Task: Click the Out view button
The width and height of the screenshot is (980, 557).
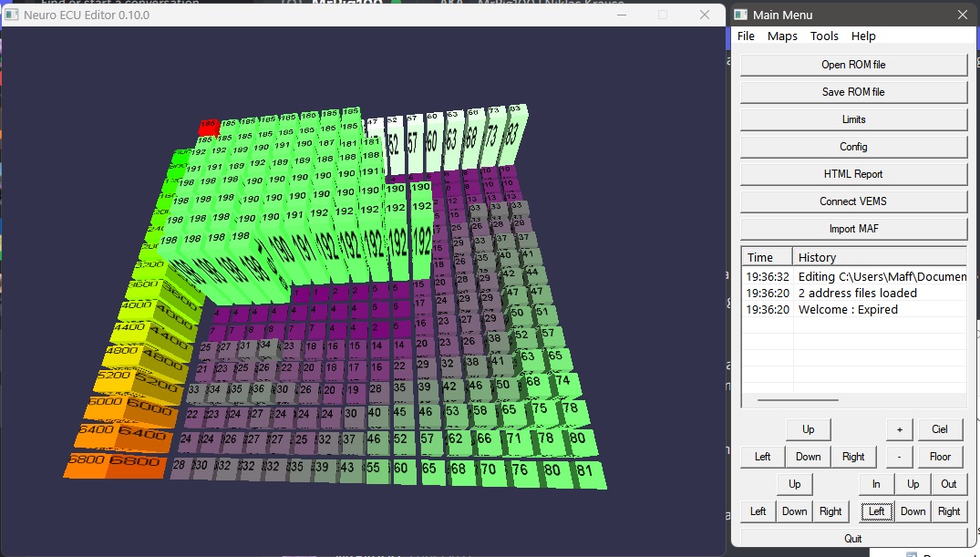Action: (x=949, y=484)
